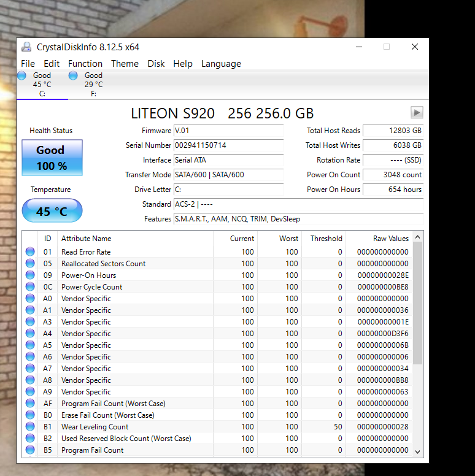Click the status icon for attribute A6
The width and height of the screenshot is (475, 476).
[30, 357]
